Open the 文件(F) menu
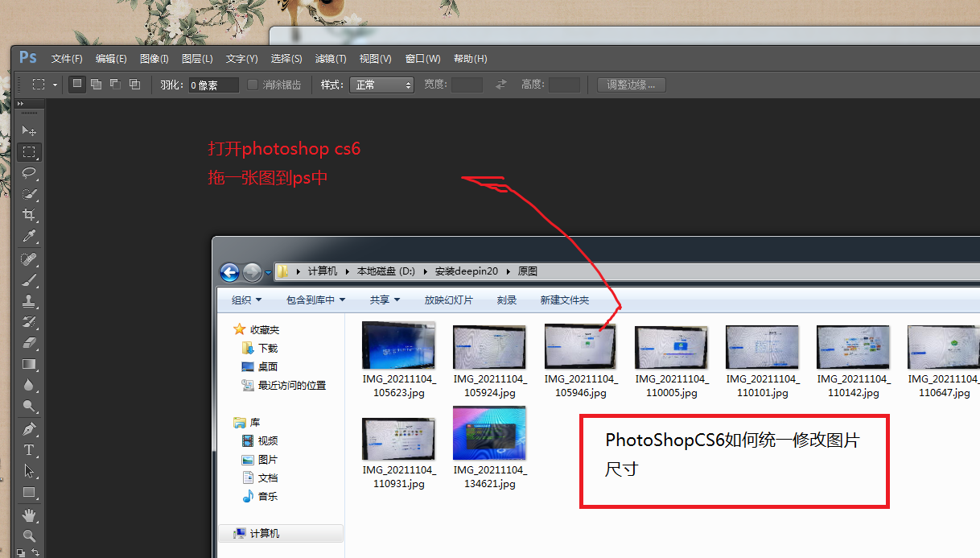980x558 pixels. (x=67, y=59)
